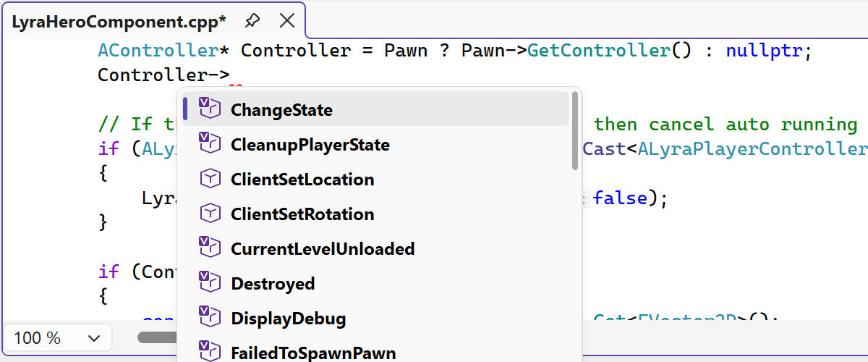Click the editor horizontal scrollbar thumb
The width and height of the screenshot is (868, 362).
pyautogui.click(x=157, y=337)
